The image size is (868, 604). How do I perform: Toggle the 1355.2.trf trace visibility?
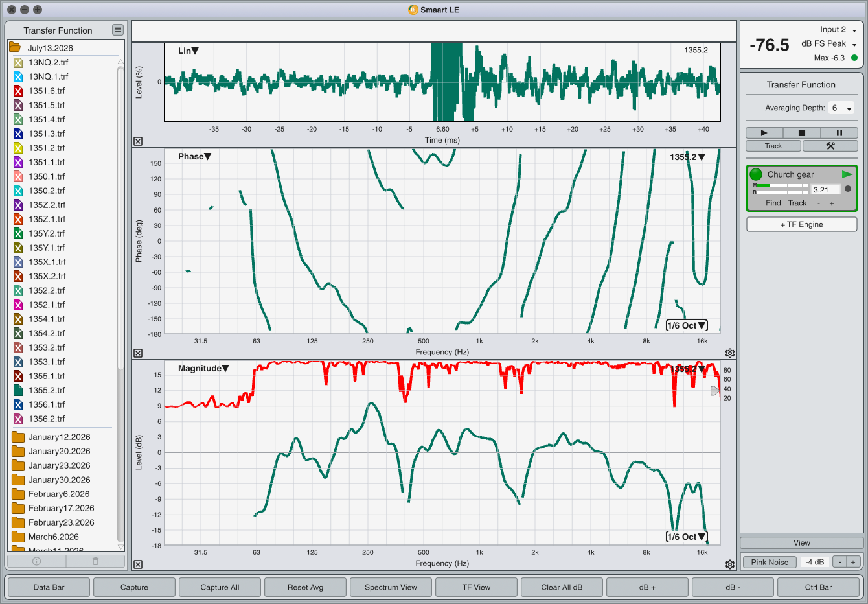click(x=18, y=390)
